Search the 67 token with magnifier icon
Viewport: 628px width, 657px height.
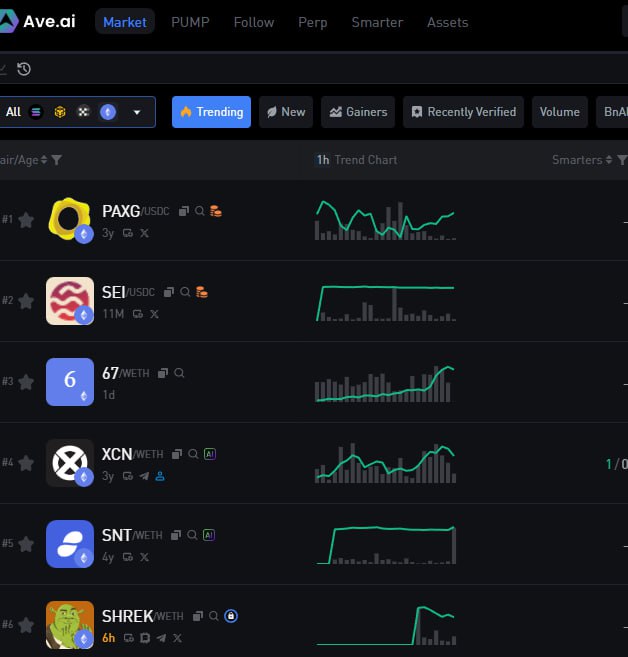click(x=179, y=373)
